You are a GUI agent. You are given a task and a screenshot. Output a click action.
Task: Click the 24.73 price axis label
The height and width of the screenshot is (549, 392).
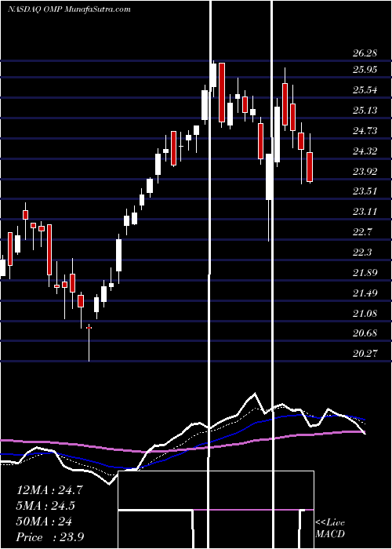(365, 131)
